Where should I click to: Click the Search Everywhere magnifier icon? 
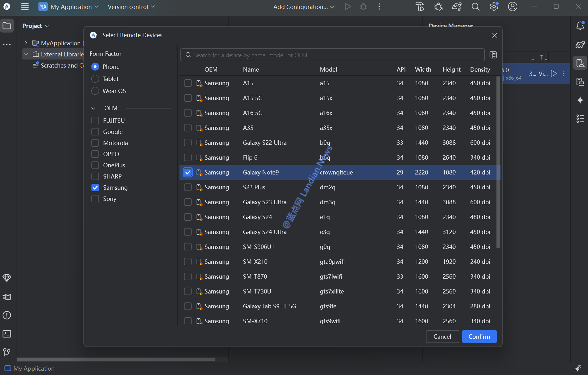click(475, 7)
